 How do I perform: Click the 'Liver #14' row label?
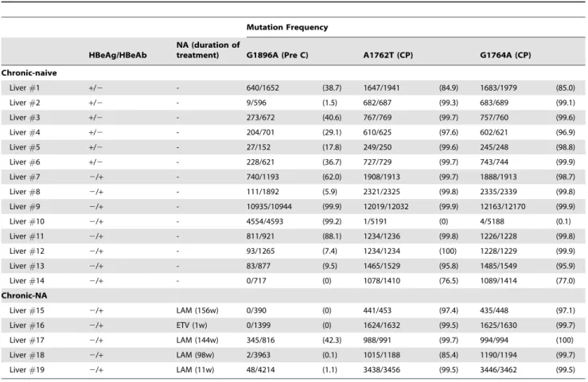(x=26, y=281)
